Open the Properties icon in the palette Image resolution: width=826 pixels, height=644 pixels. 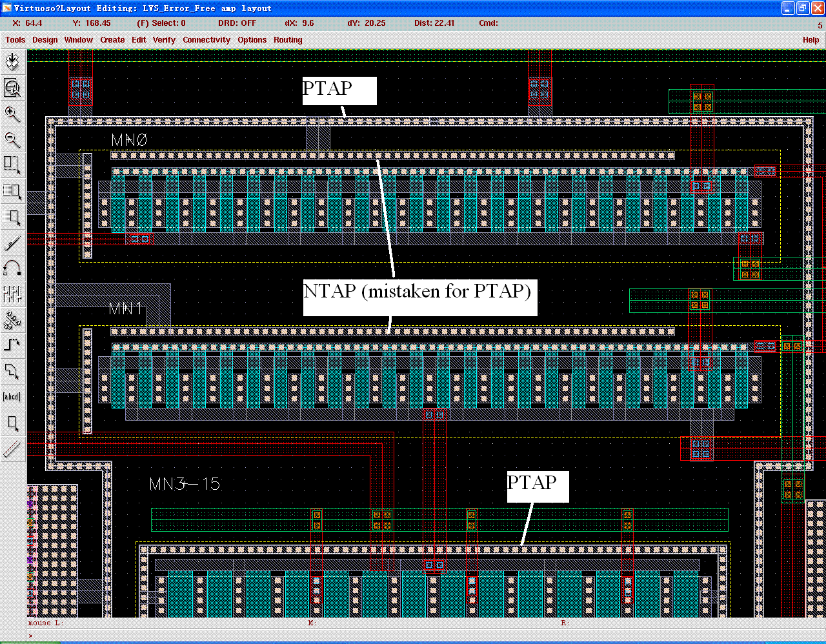click(12, 295)
